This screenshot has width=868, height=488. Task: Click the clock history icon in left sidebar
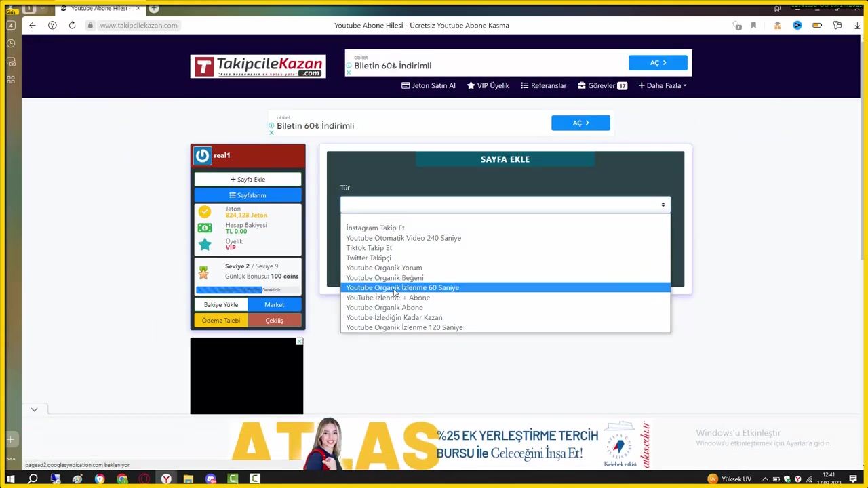pos(11,43)
